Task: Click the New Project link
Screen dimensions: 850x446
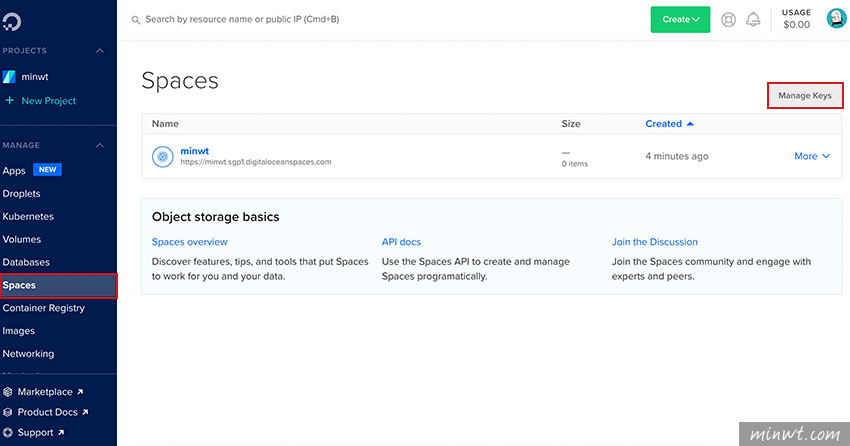Action: coord(49,101)
